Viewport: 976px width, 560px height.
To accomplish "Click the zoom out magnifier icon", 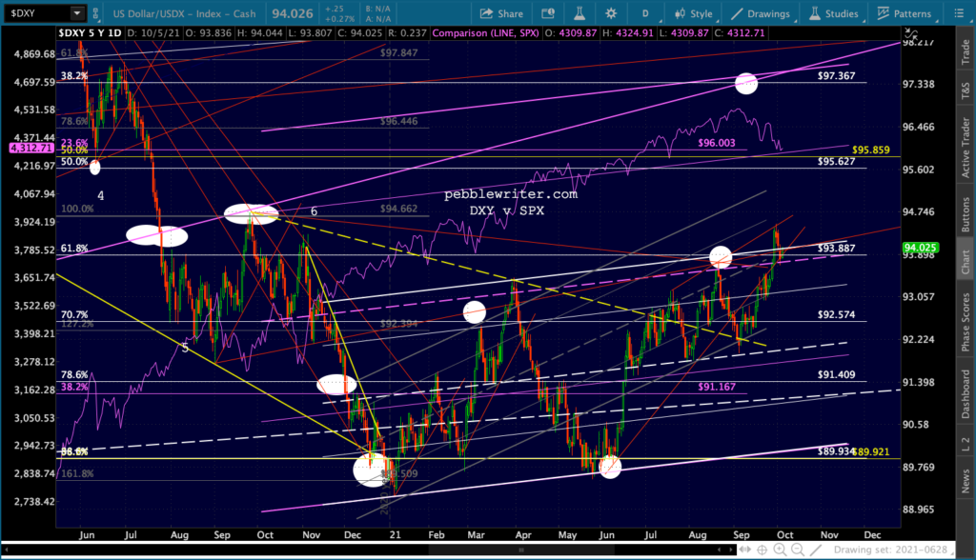I will point(798,550).
